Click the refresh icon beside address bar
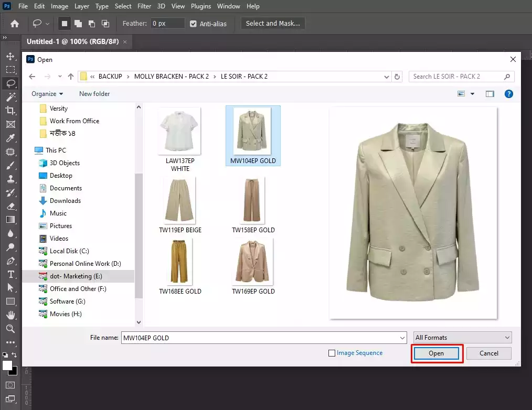This screenshot has width=532, height=410. tap(398, 77)
